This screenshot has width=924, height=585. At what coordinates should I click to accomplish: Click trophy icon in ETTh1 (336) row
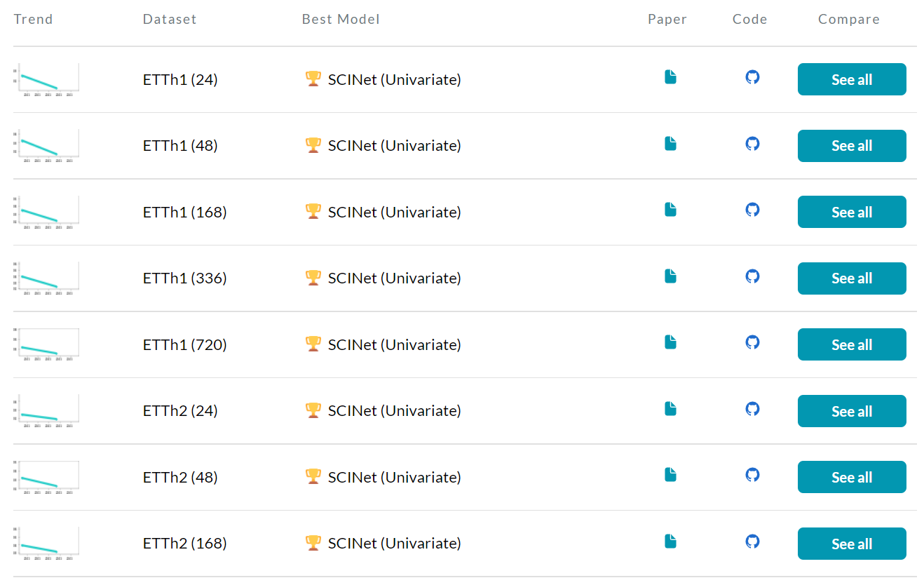[x=313, y=278]
